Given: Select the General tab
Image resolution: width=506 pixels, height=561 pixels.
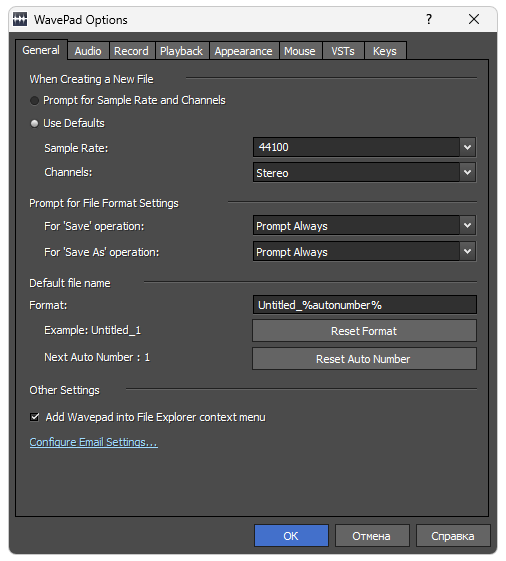Looking at the screenshot, I should click(x=41, y=50).
